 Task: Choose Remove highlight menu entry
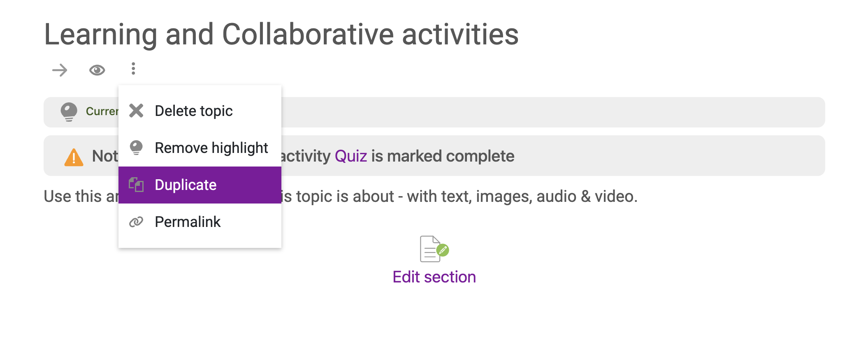(x=200, y=148)
